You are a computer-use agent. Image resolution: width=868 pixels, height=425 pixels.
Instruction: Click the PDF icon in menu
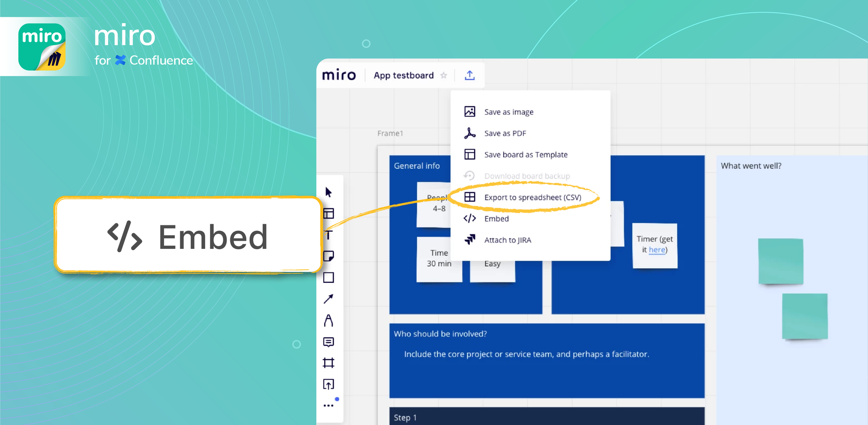470,133
